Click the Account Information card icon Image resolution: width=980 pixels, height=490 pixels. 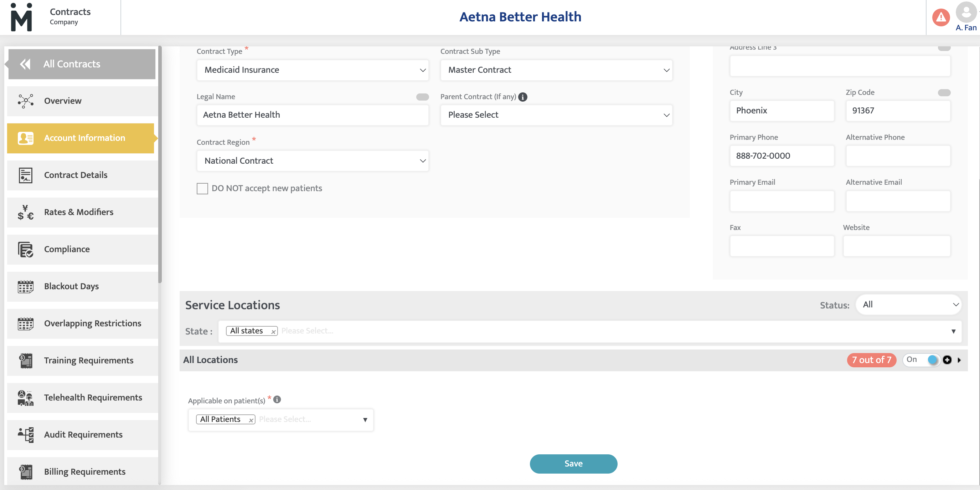coord(26,138)
